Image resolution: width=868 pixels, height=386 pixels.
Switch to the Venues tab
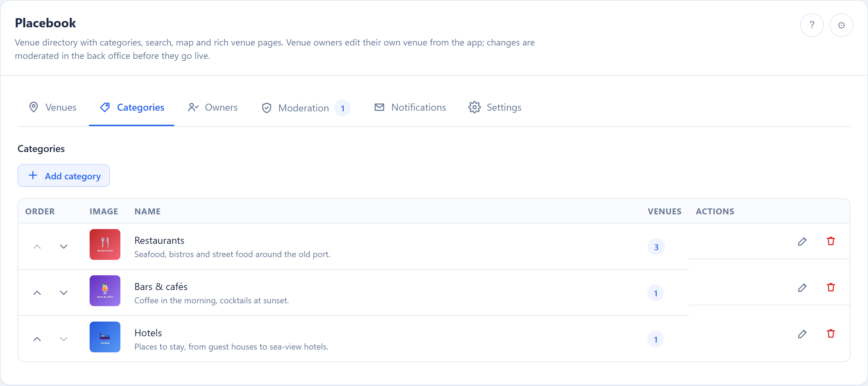[x=52, y=108]
